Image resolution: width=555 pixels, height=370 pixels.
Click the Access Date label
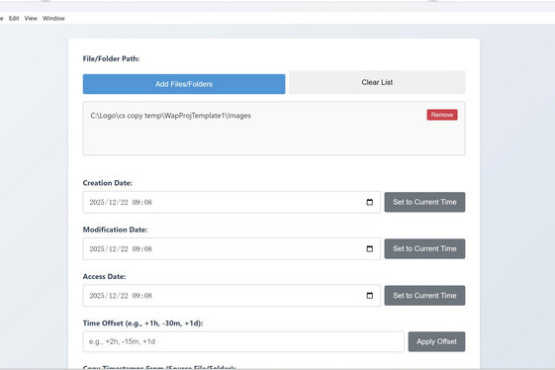[104, 277]
